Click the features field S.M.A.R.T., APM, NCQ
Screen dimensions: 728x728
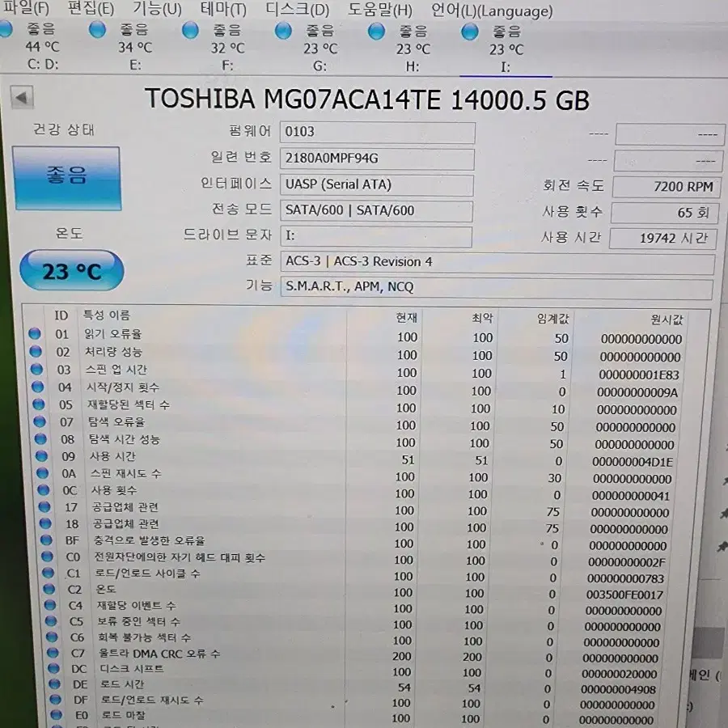click(497, 287)
